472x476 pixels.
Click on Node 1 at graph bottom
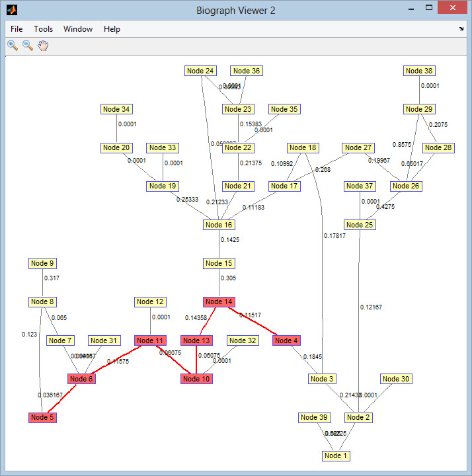tap(336, 456)
